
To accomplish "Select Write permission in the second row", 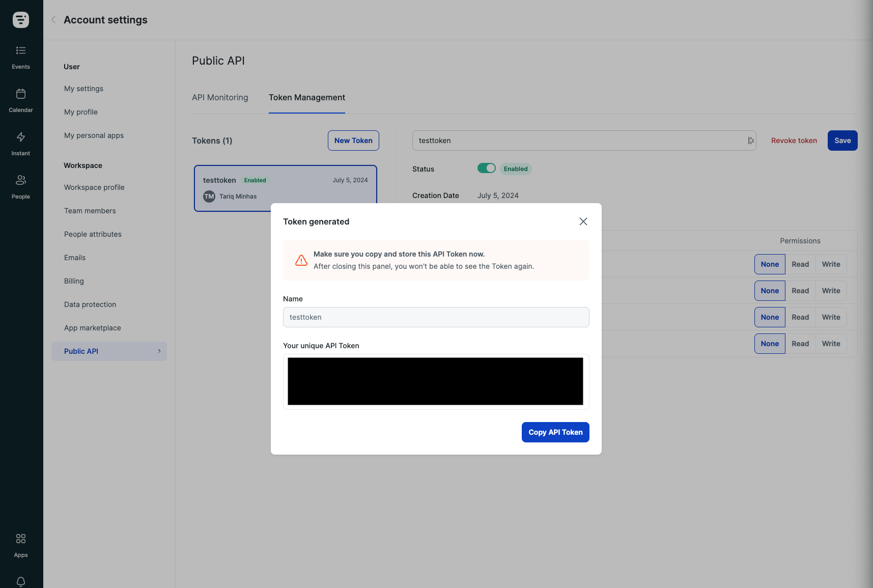I will tap(831, 291).
